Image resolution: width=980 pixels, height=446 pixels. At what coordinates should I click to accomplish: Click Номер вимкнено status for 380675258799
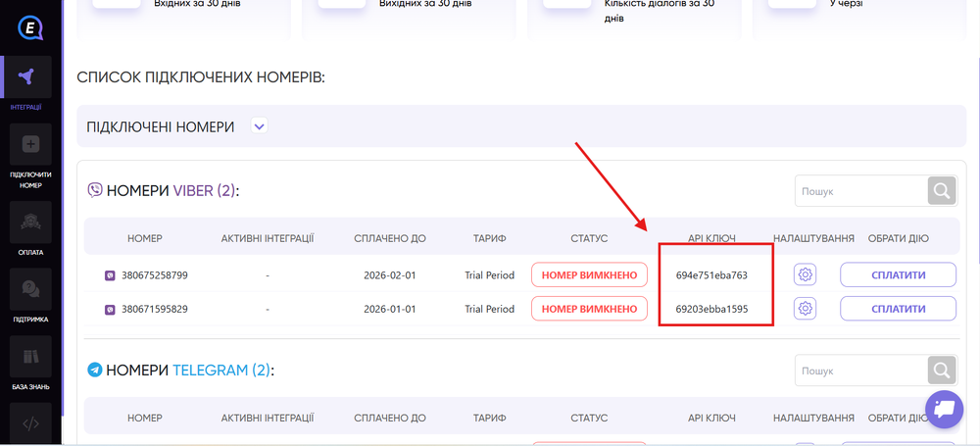click(589, 275)
